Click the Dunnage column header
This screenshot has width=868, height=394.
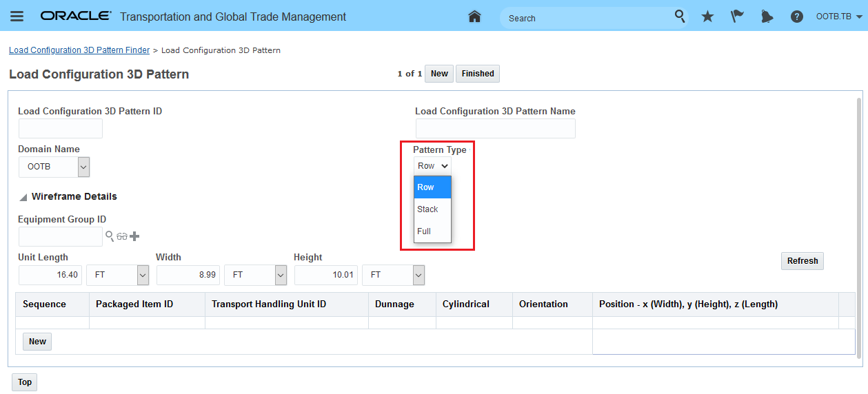[402, 304]
